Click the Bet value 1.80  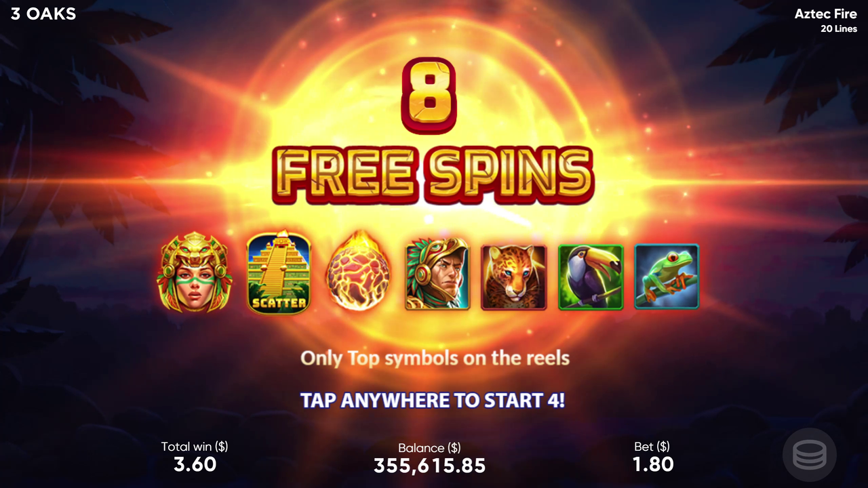point(653,464)
